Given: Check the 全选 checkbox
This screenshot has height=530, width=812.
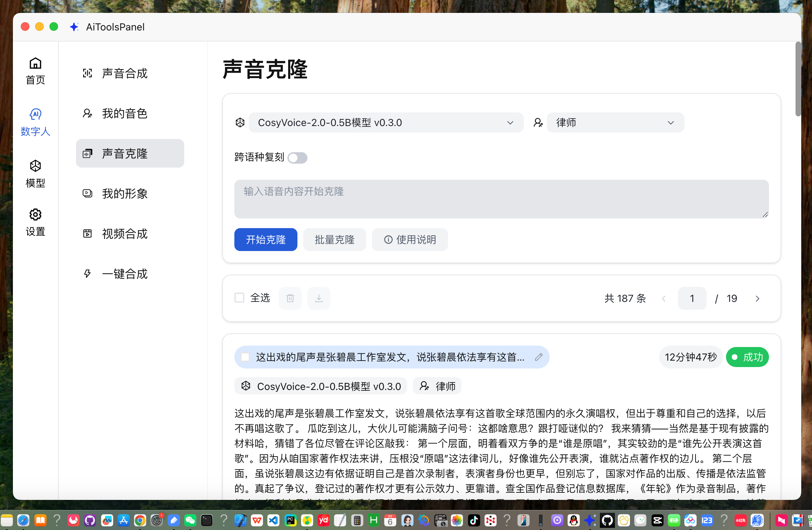Looking at the screenshot, I should tap(239, 298).
